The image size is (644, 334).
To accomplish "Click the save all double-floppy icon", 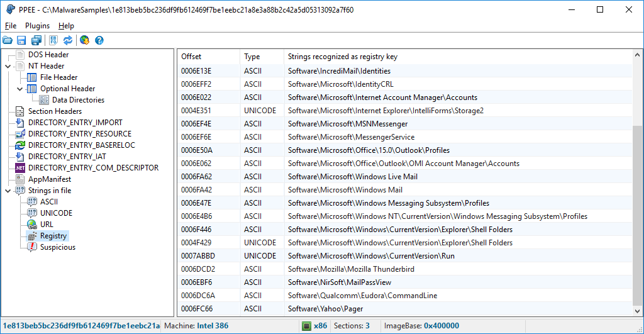I will pyautogui.click(x=36, y=40).
